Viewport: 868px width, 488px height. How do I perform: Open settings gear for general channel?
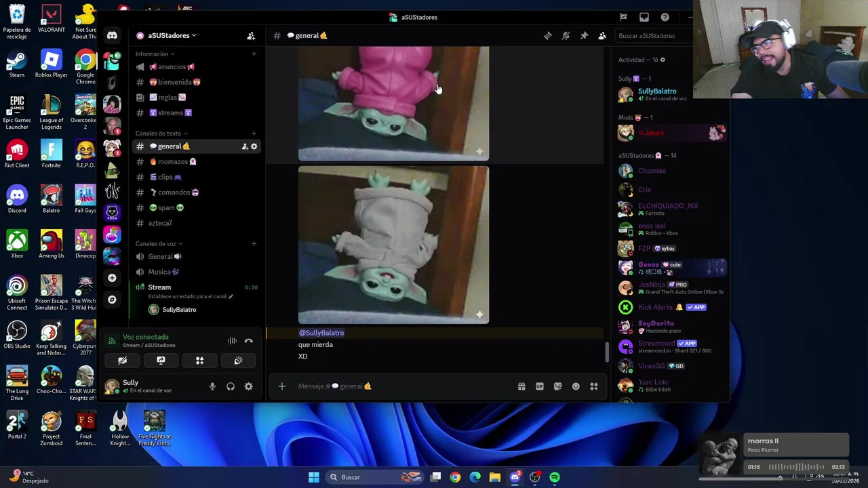pos(254,146)
